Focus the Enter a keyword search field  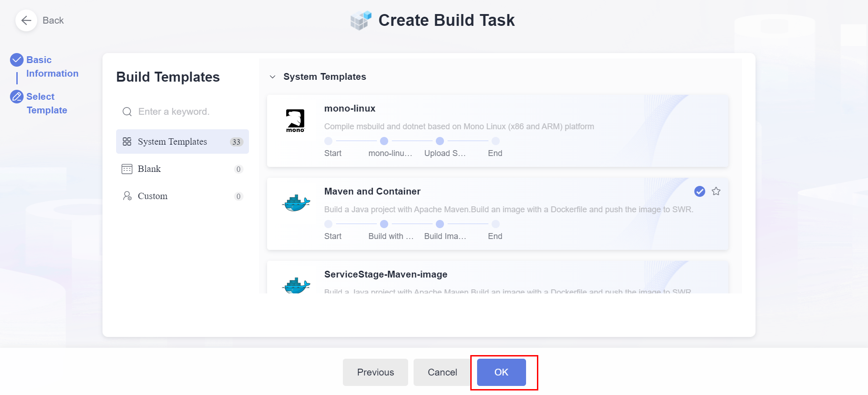pyautogui.click(x=190, y=112)
